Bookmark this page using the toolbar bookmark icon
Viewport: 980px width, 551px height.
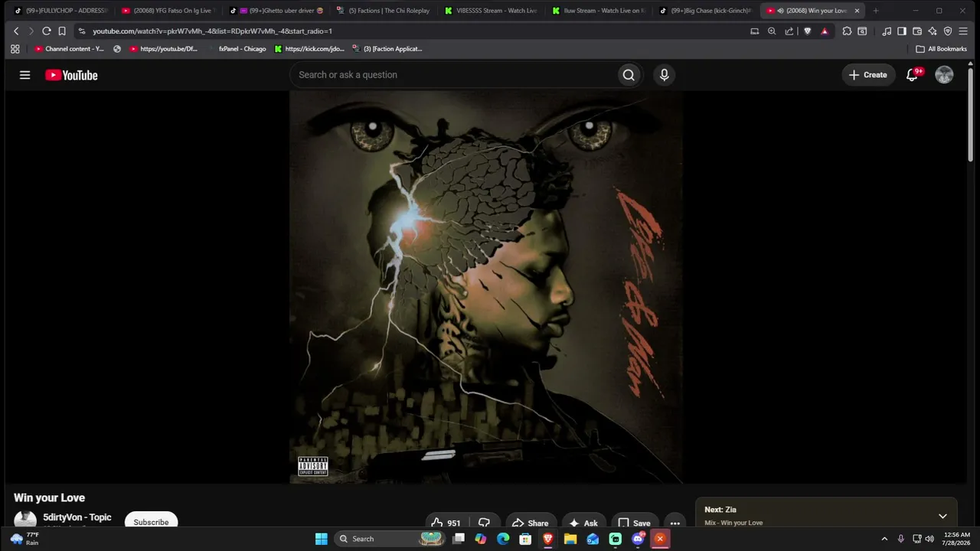pos(62,31)
